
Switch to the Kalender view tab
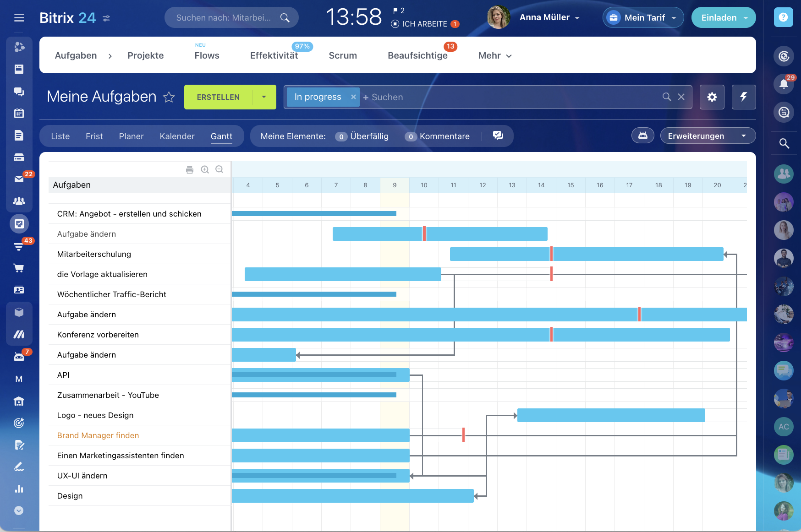point(177,136)
